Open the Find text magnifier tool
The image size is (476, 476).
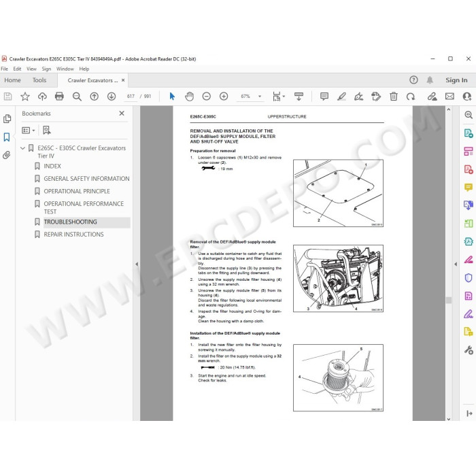pos(77,97)
